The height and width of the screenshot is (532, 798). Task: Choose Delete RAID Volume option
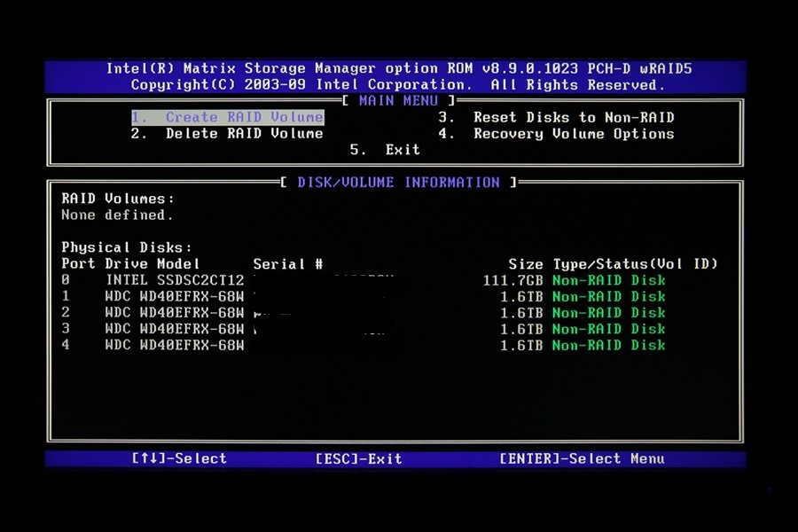[x=227, y=134]
